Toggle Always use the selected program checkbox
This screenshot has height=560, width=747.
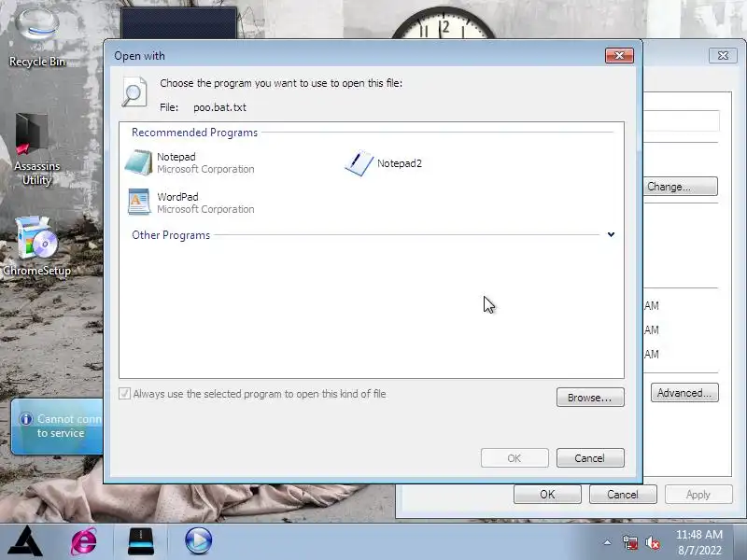click(x=124, y=393)
